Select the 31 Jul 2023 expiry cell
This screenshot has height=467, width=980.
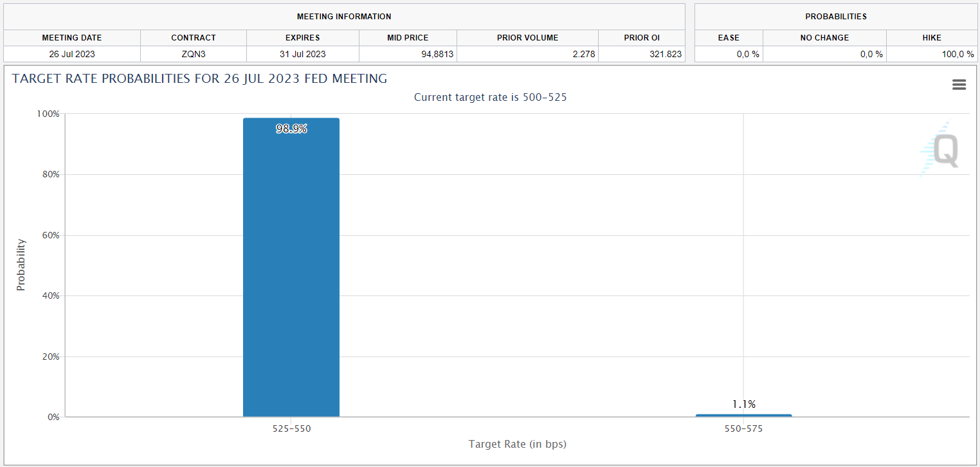point(302,54)
